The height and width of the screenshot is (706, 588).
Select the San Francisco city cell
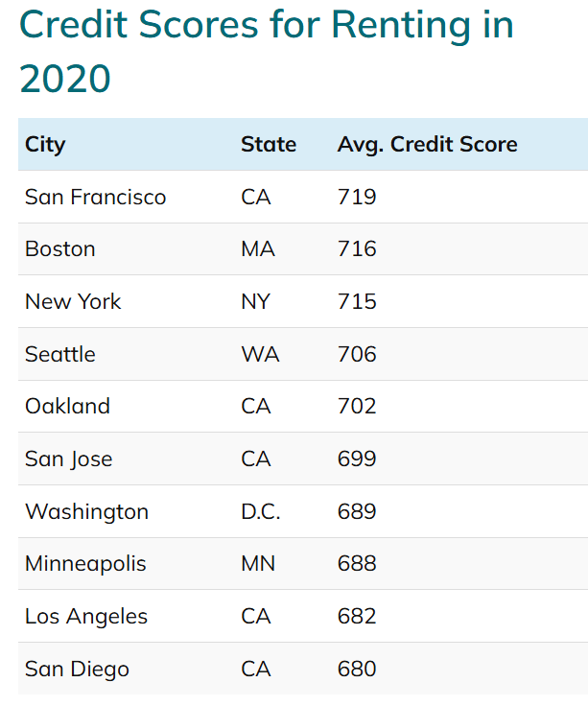tap(96, 198)
